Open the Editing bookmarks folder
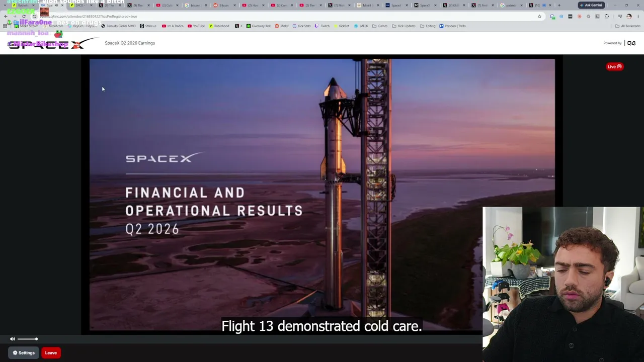This screenshot has width=644, height=362. click(x=427, y=26)
